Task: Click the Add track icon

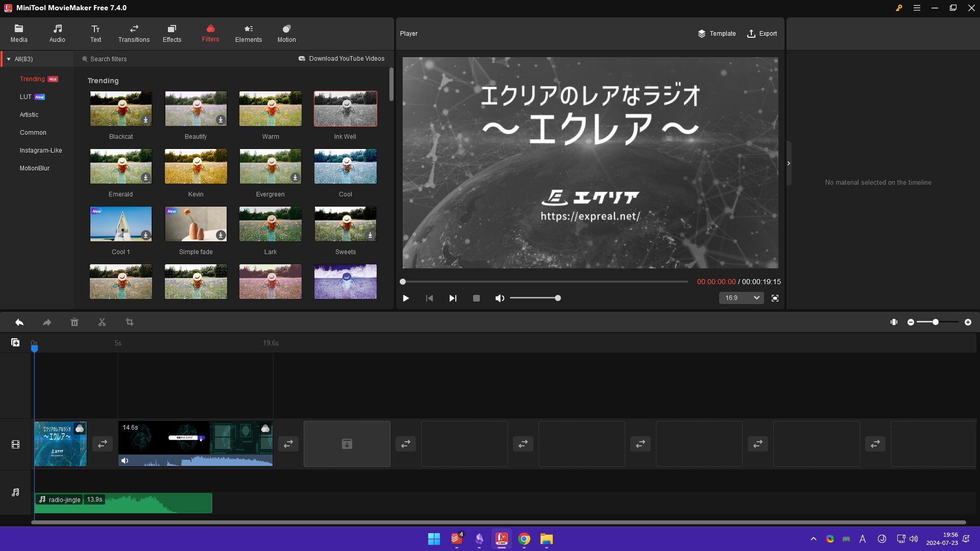Action: (15, 343)
